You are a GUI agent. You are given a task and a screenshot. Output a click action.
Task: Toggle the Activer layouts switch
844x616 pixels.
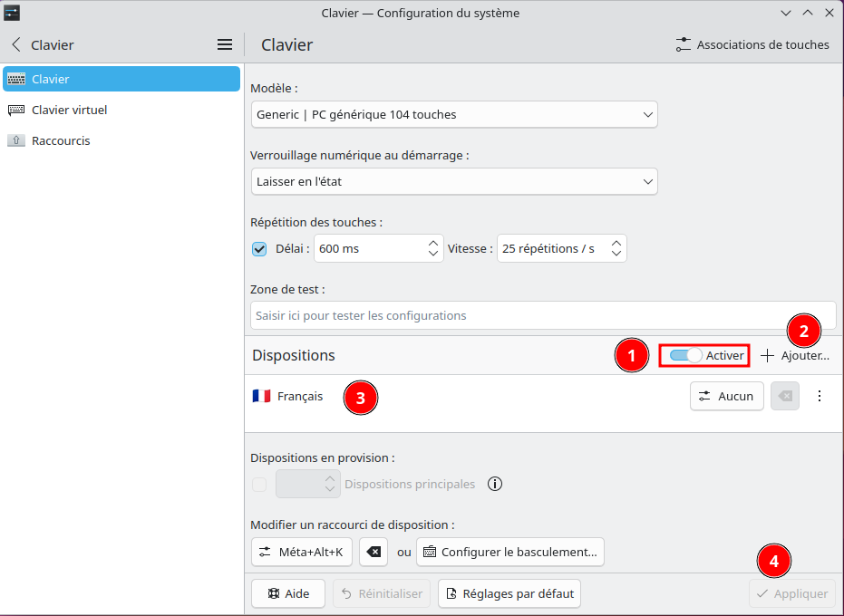point(686,356)
